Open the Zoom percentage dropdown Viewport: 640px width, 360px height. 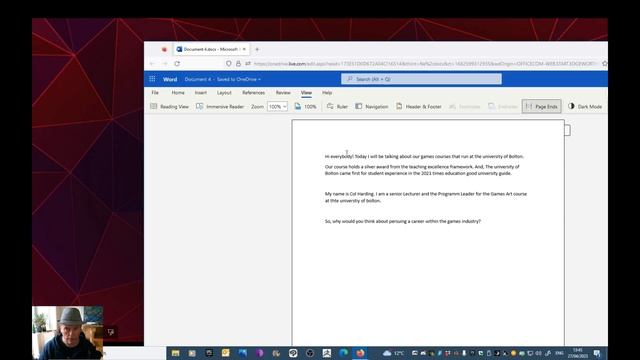pyautogui.click(x=277, y=107)
